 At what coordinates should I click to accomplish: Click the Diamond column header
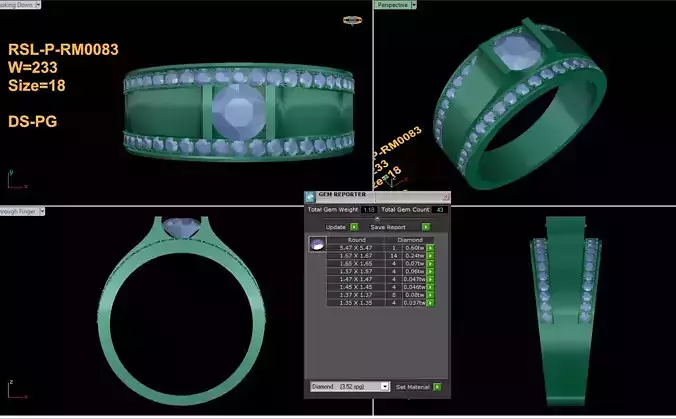(x=410, y=240)
